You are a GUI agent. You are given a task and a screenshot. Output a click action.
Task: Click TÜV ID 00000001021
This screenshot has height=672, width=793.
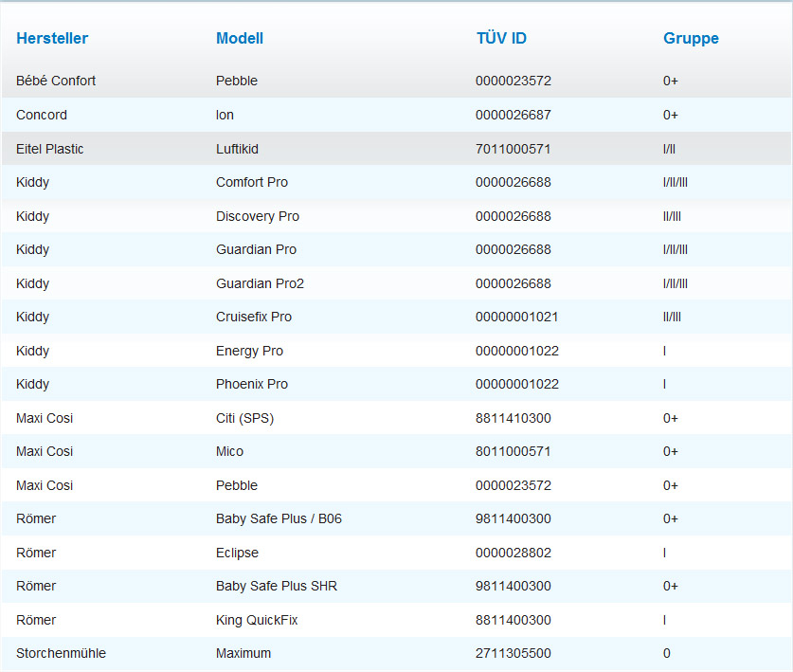tap(516, 317)
